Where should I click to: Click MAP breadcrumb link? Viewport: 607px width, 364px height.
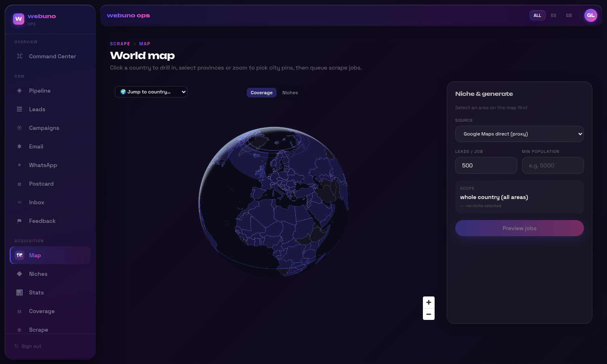pyautogui.click(x=145, y=44)
